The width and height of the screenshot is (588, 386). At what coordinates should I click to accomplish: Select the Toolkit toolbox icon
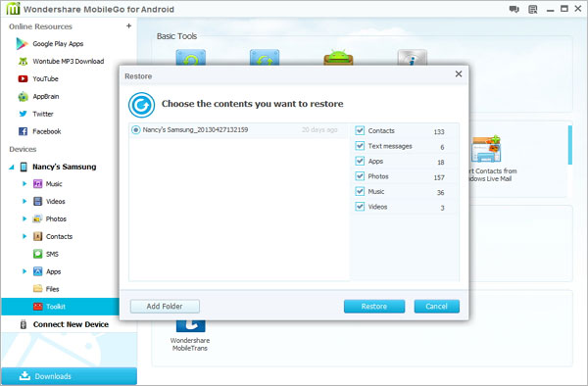(x=38, y=307)
